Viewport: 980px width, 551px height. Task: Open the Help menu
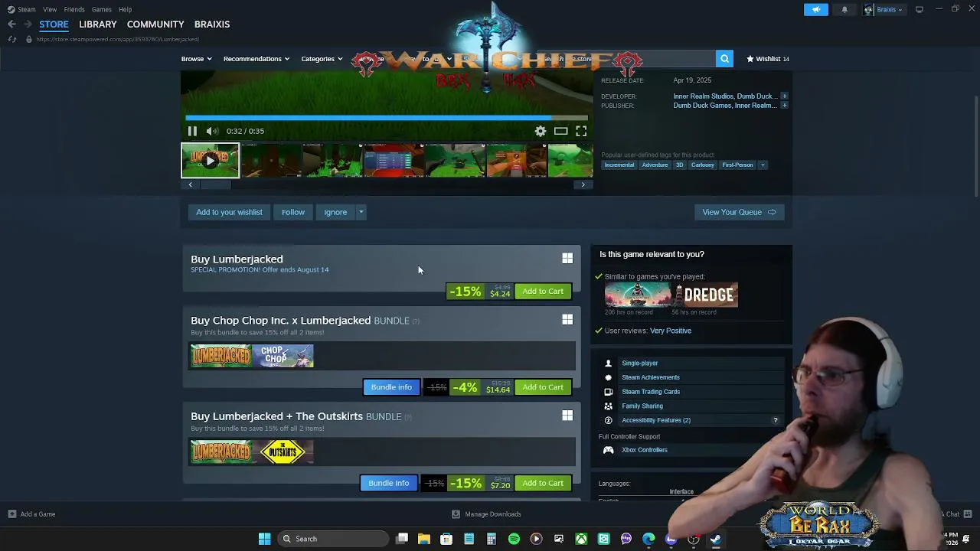click(125, 9)
